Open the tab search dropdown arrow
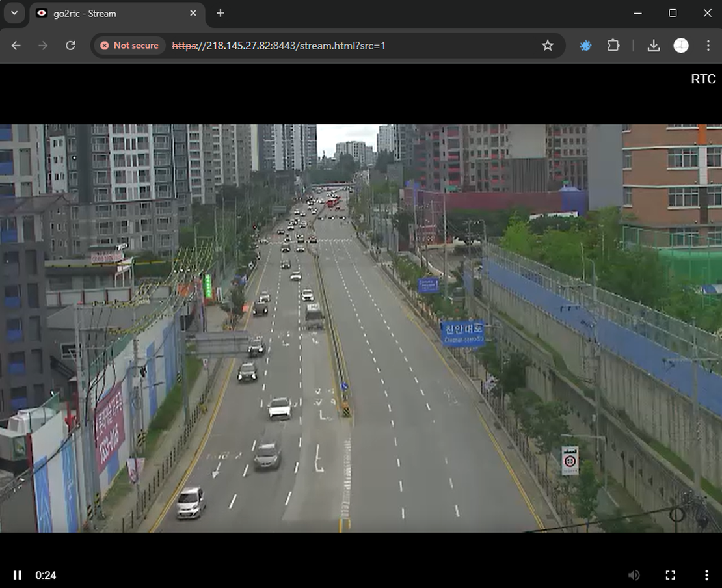 tap(14, 13)
